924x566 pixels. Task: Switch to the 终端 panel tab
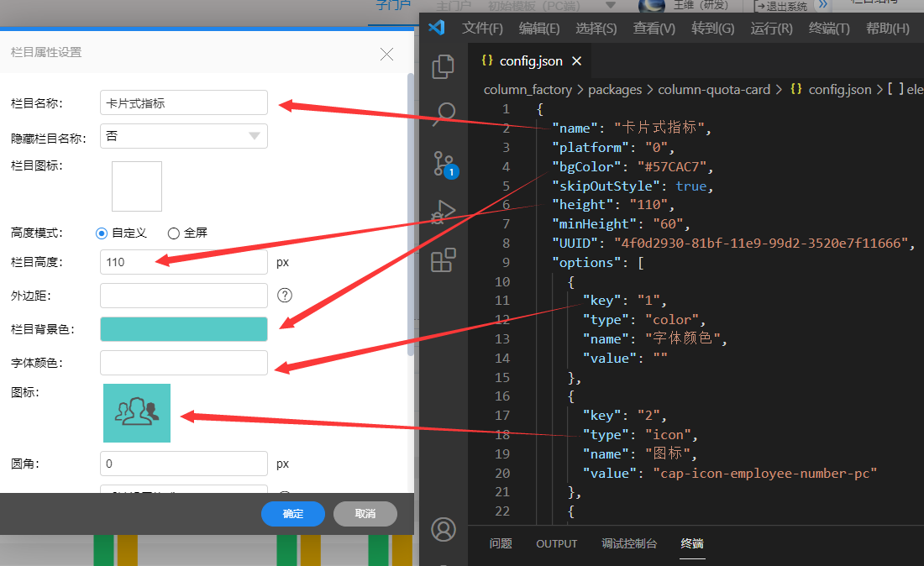(x=692, y=543)
